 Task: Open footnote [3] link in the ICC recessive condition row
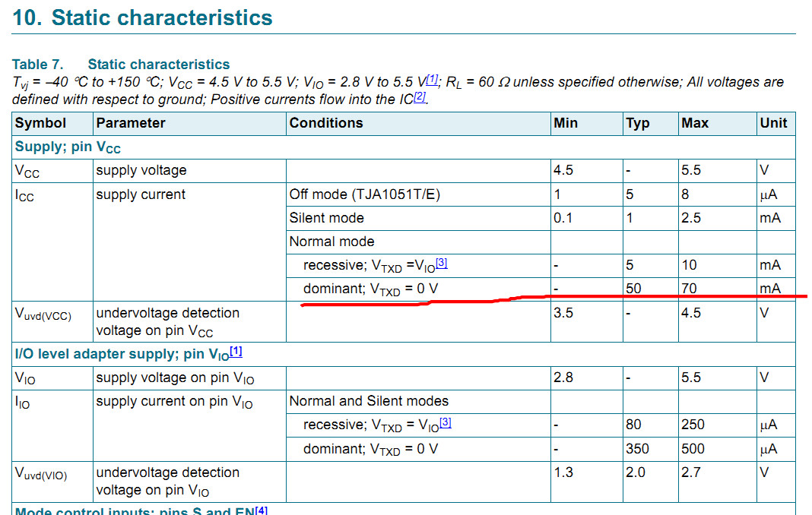coord(441,263)
